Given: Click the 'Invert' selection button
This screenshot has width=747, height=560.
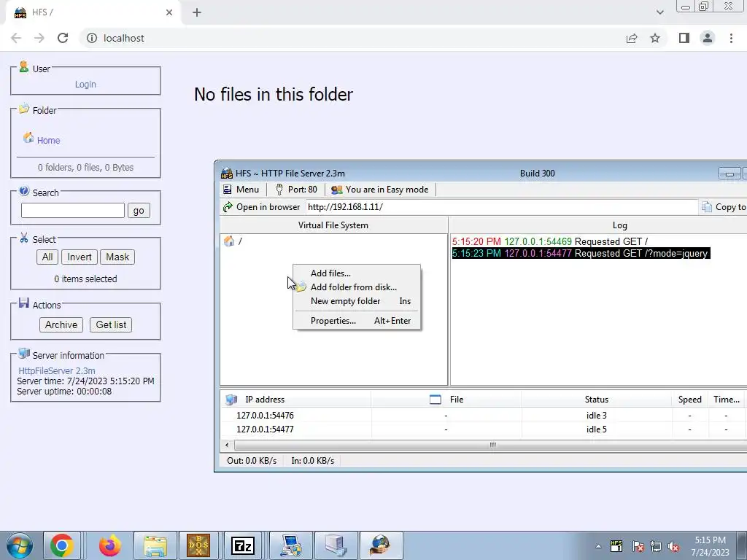Looking at the screenshot, I should (79, 257).
